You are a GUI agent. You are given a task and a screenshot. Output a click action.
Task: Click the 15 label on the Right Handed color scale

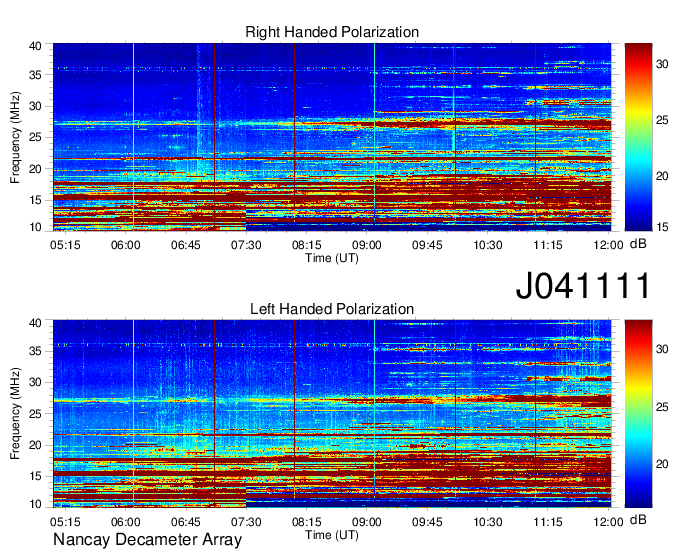(x=662, y=227)
